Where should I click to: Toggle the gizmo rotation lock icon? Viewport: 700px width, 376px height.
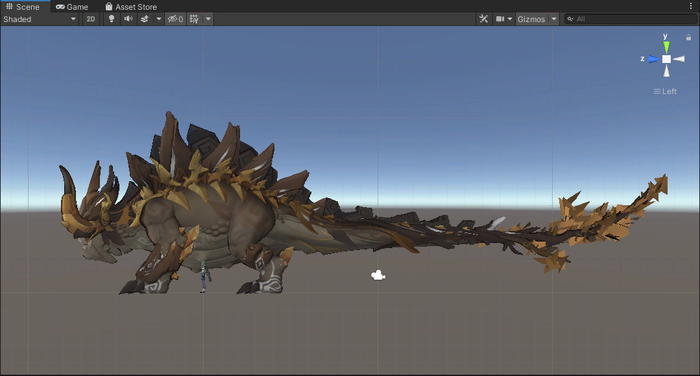coord(688,38)
